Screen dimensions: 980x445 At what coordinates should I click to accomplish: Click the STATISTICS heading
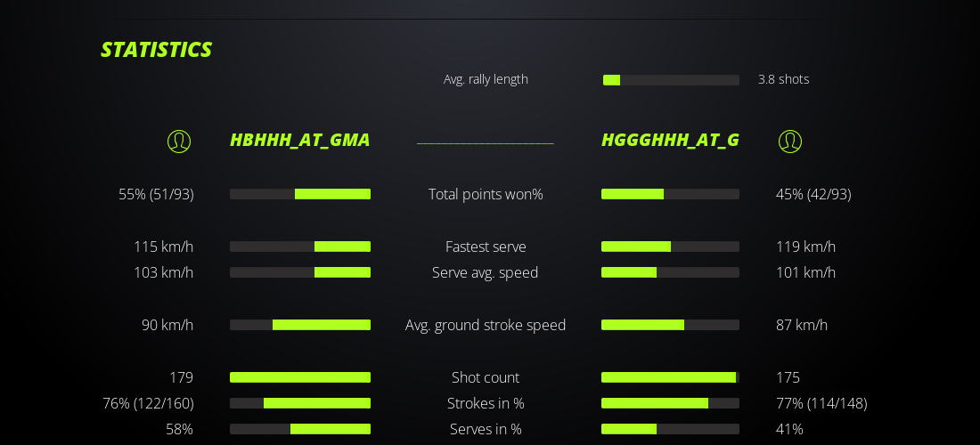[x=156, y=50]
